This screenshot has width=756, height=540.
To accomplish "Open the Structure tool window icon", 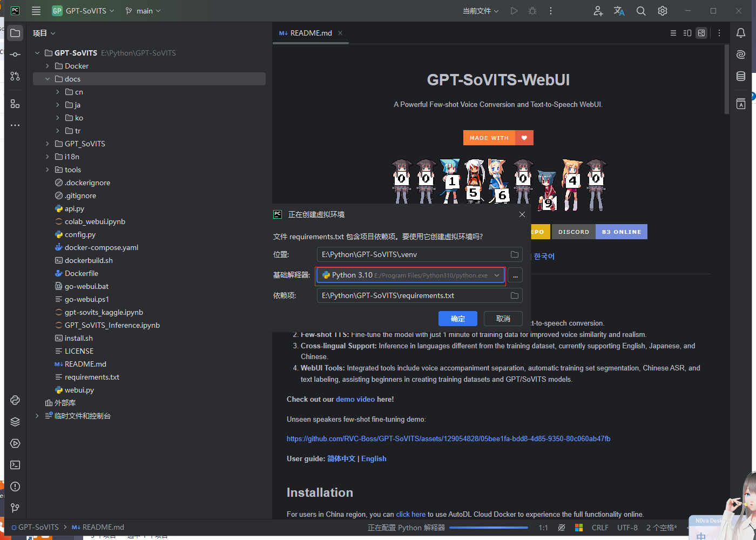I will (15, 104).
